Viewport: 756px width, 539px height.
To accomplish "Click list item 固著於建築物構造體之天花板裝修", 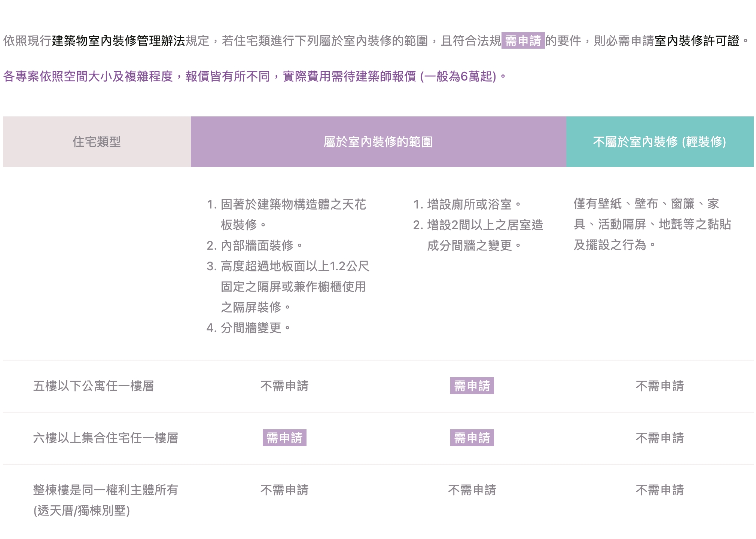I will point(293,204).
